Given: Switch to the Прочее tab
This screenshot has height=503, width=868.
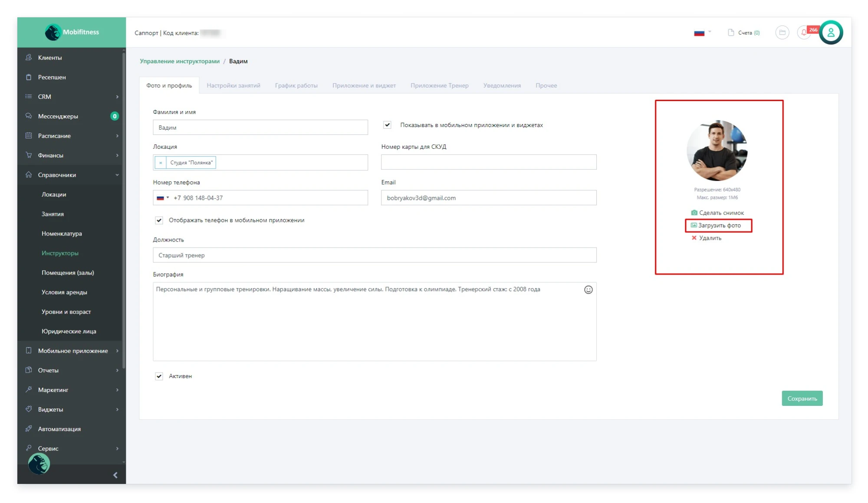Looking at the screenshot, I should pyautogui.click(x=546, y=85).
